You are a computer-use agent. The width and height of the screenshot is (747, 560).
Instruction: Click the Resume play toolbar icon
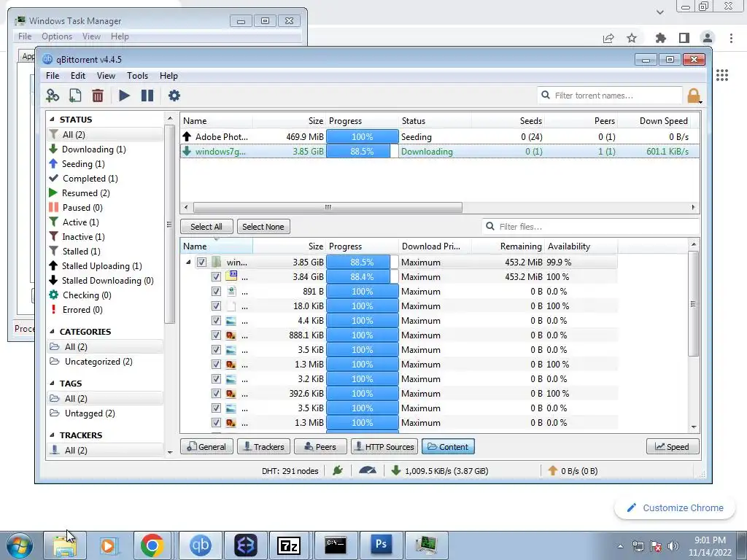[x=124, y=96]
